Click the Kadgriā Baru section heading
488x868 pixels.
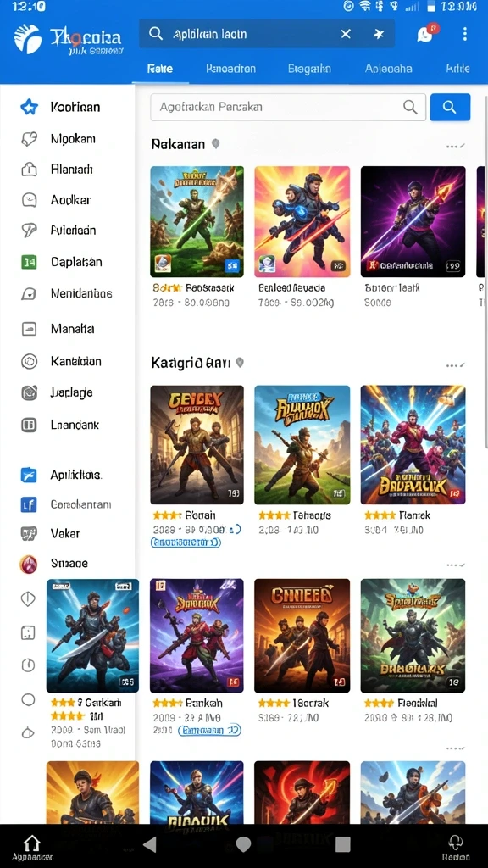191,363
